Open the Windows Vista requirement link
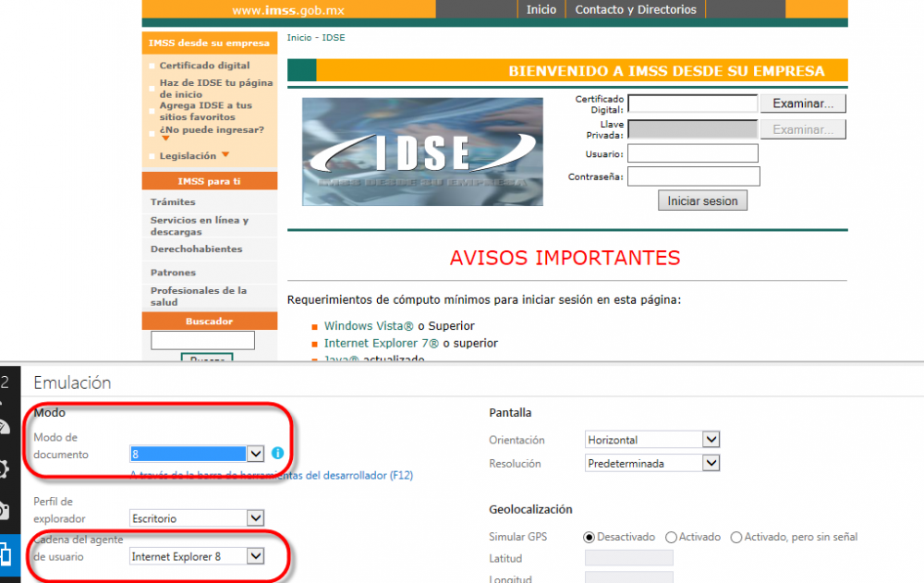 coord(369,326)
